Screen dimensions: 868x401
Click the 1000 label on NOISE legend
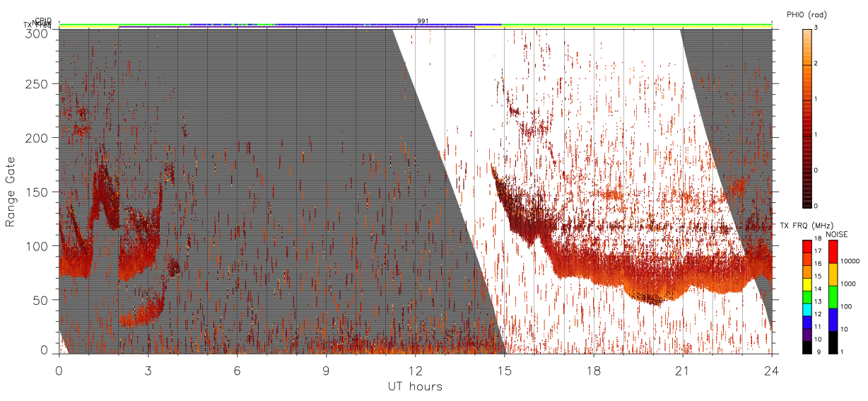pyautogui.click(x=847, y=284)
